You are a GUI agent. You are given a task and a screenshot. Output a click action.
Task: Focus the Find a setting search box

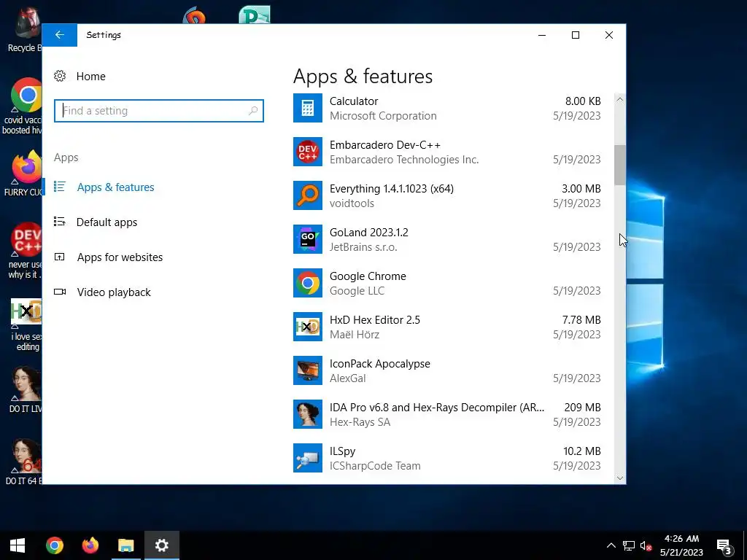(158, 111)
